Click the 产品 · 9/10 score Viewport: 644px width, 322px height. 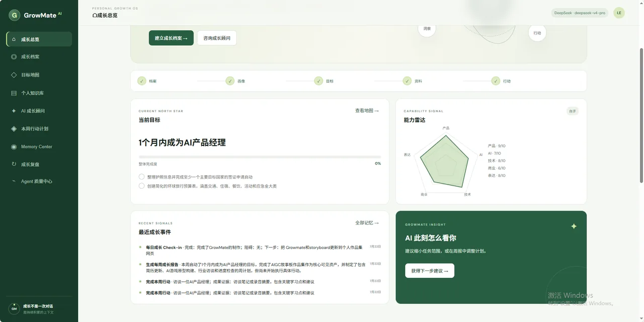tap(497, 146)
